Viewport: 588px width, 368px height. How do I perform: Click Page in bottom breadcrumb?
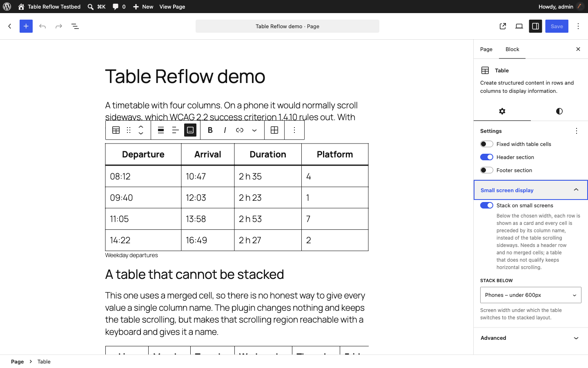coord(18,361)
